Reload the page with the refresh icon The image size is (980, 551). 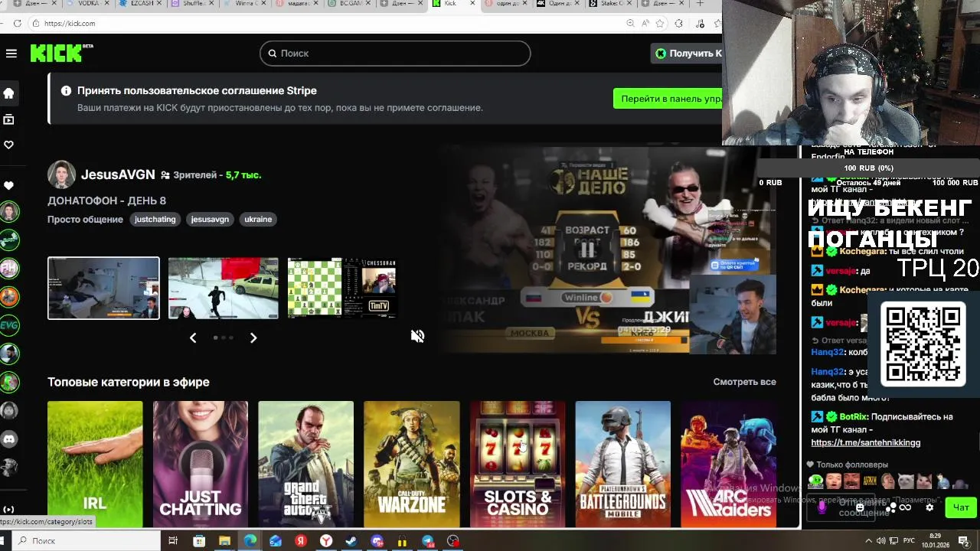pyautogui.click(x=17, y=23)
